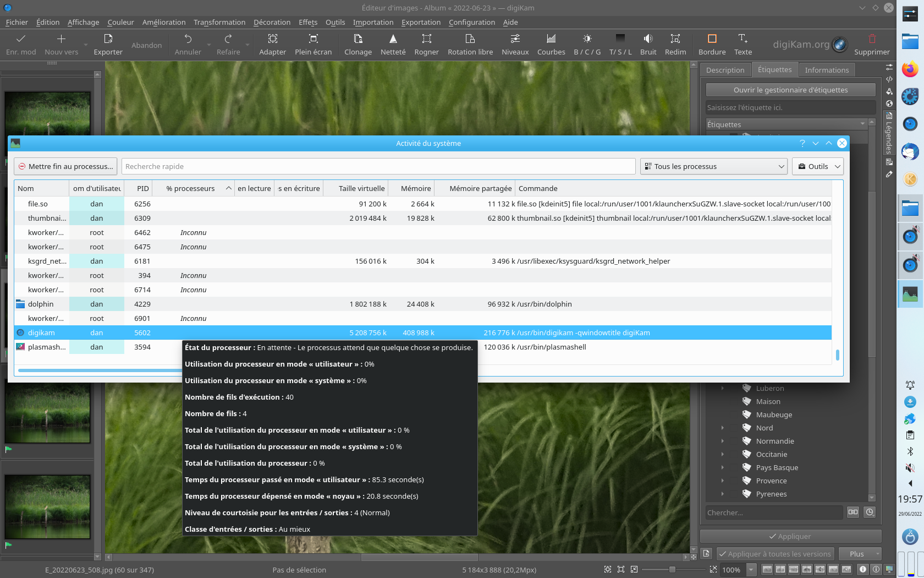The image size is (924, 578).
Task: Expand the Nord tag tree node
Action: [723, 428]
